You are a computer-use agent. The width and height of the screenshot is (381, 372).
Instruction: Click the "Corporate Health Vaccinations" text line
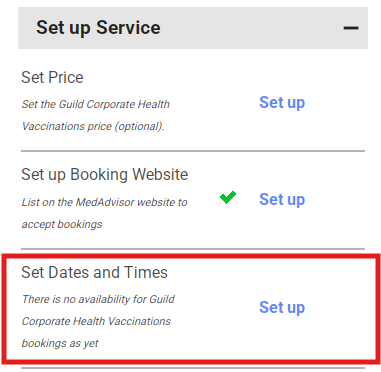coord(96,321)
